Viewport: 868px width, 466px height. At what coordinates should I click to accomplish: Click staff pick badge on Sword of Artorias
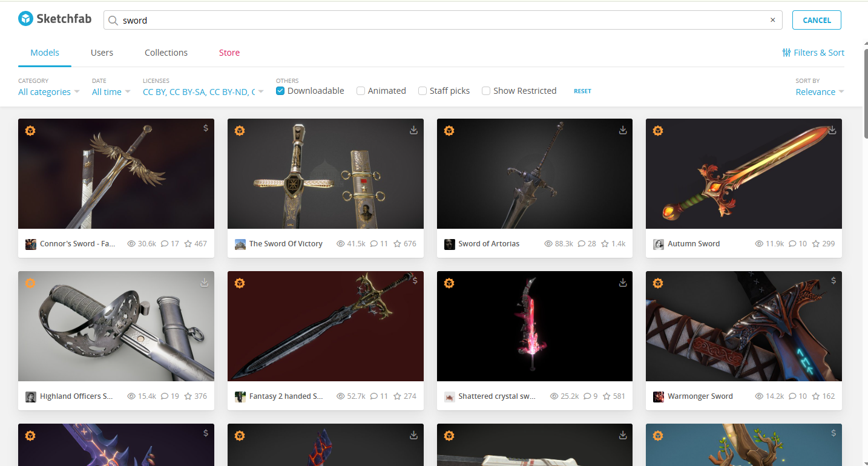449,130
